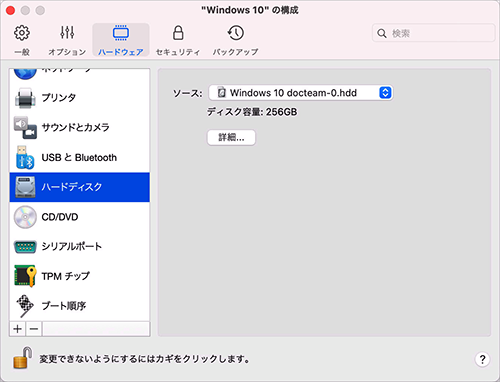The width and height of the screenshot is (500, 382).
Task: Switch to the バックアップ tab label
Action: tap(236, 52)
